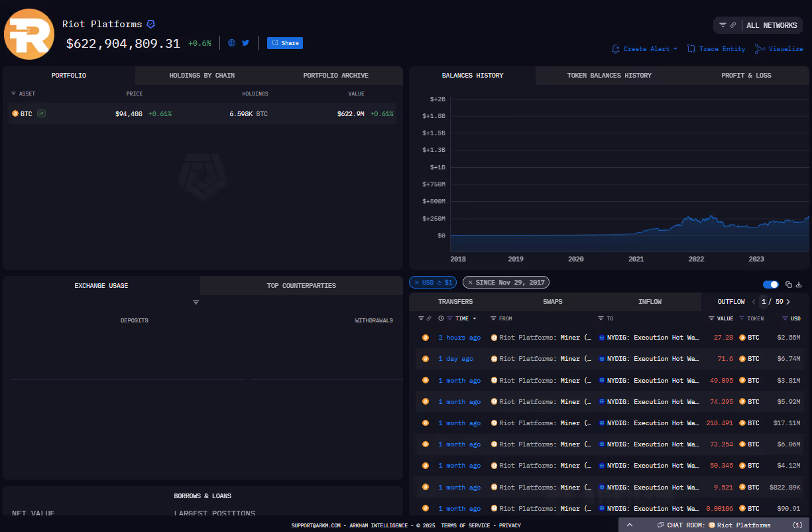Switch to the HOLDINGS BY CHAIN tab
Viewport: 812px width, 532px height.
point(202,75)
